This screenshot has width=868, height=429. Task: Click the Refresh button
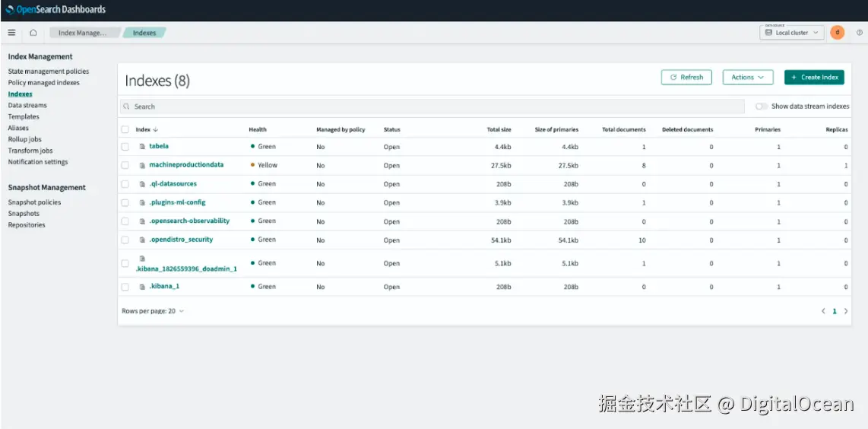(x=686, y=78)
